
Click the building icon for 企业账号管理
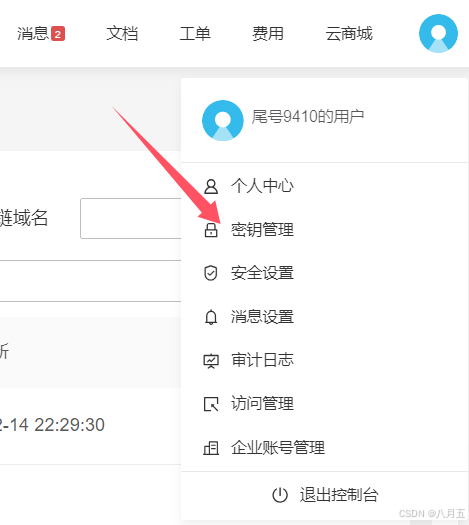pyautogui.click(x=211, y=448)
